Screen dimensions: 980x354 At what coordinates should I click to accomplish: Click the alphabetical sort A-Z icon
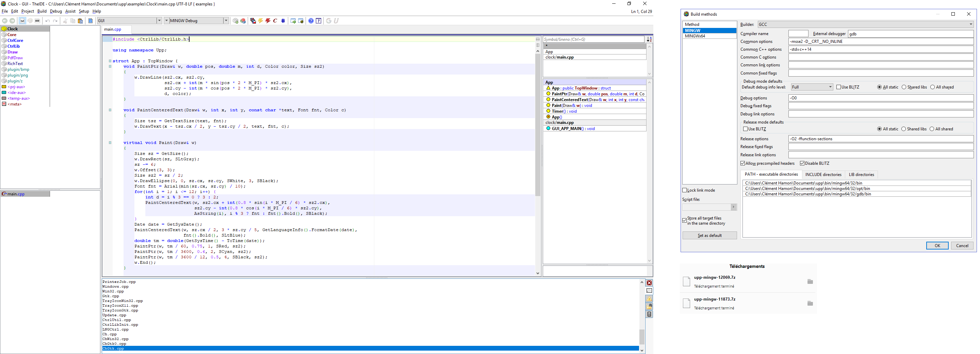click(649, 39)
